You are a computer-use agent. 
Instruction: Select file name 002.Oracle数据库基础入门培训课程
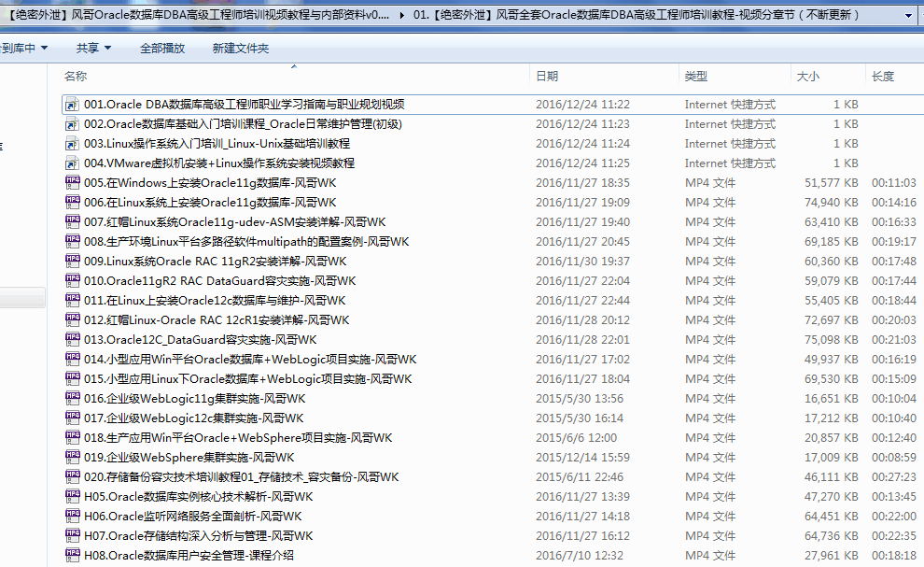coord(243,124)
